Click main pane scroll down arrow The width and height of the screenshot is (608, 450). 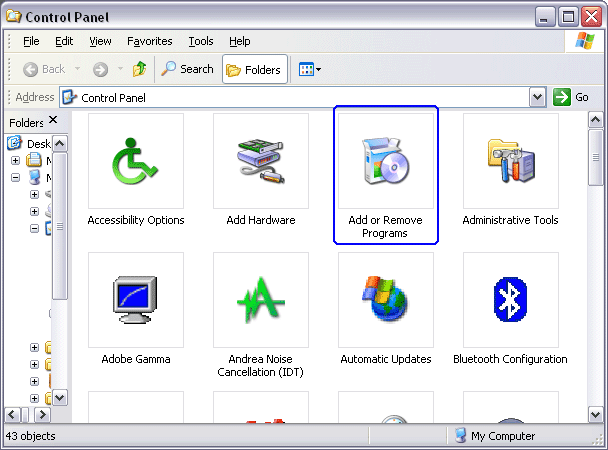pyautogui.click(x=596, y=414)
